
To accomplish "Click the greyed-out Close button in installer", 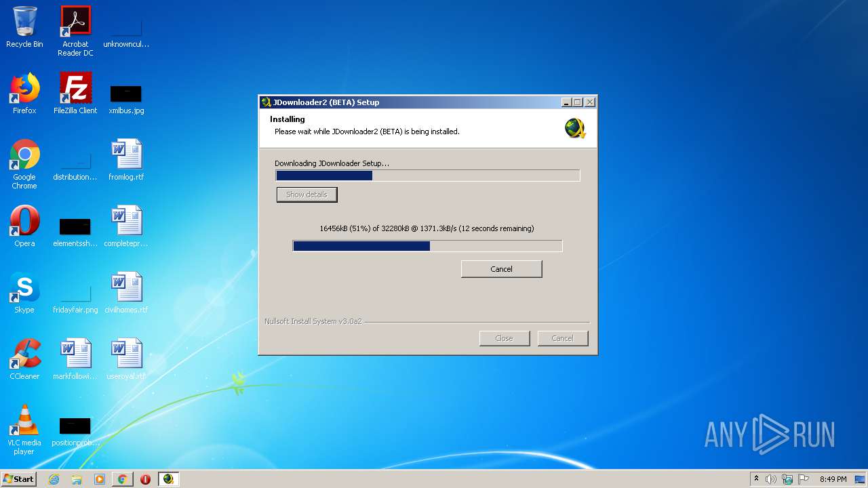I will pyautogui.click(x=504, y=338).
